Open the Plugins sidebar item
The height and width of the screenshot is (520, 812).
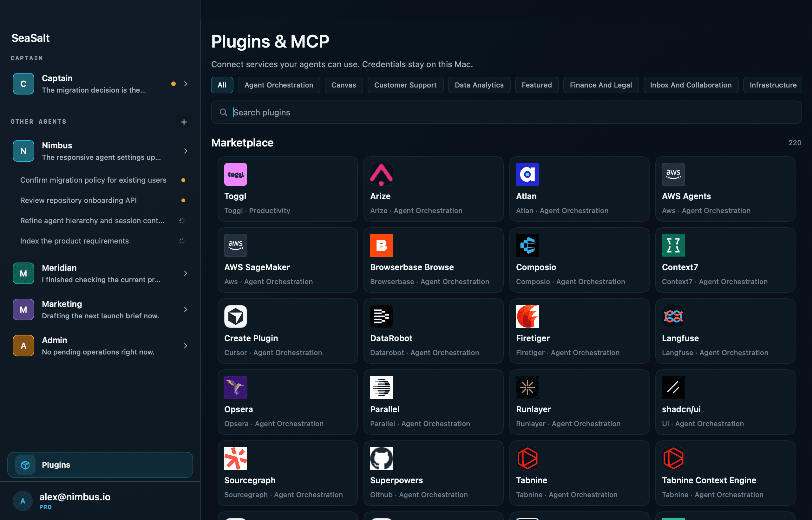click(100, 465)
